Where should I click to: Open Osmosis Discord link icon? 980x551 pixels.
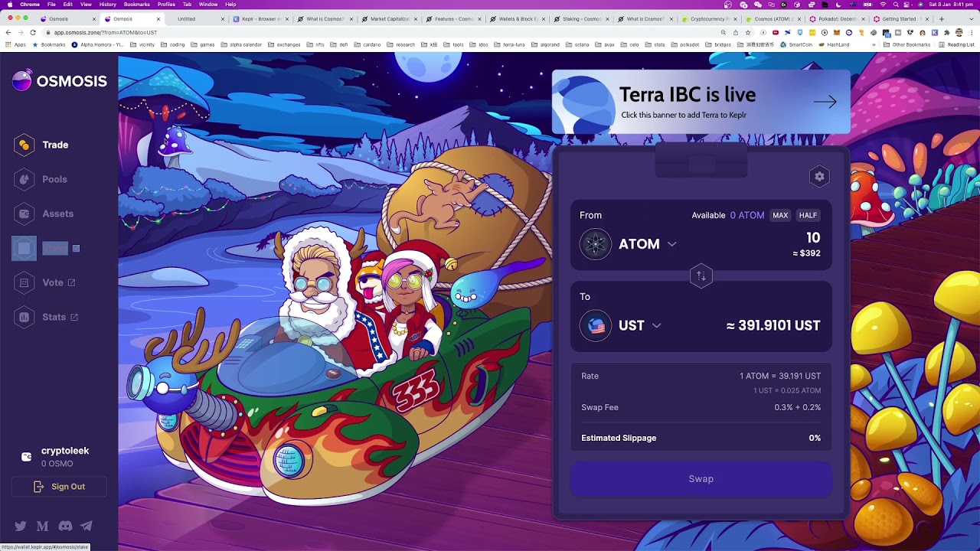[65, 526]
